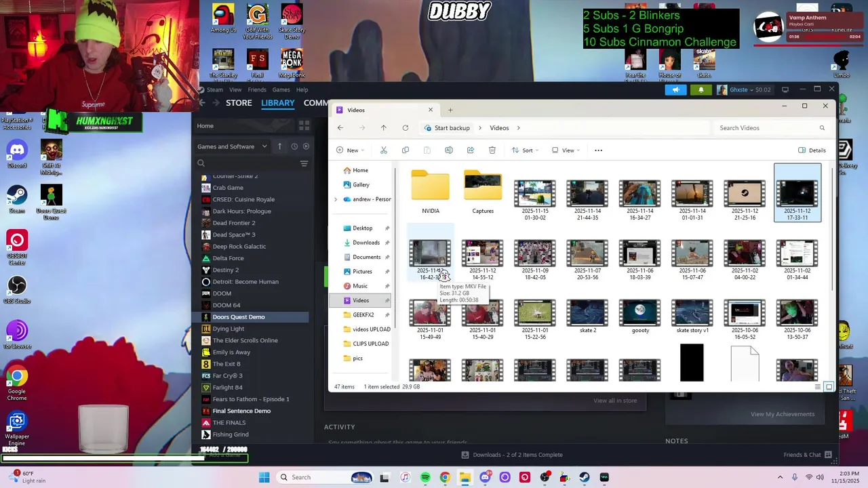Open the View menu in Steam
Image resolution: width=868 pixels, height=488 pixels.
coord(235,89)
